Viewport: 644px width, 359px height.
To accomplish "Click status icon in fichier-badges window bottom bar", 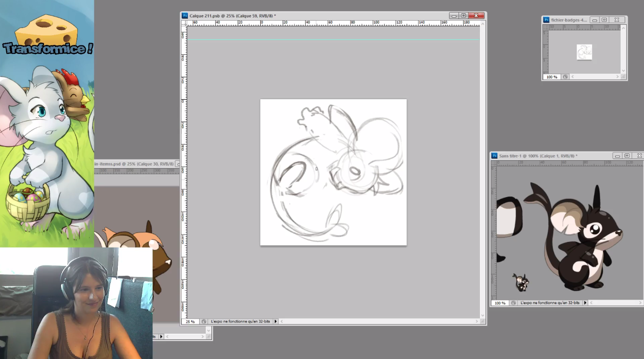I will [x=565, y=77].
